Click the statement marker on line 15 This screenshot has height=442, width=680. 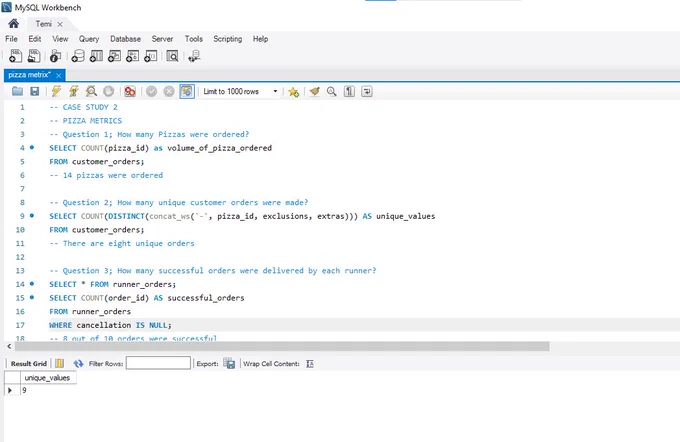[x=32, y=298]
